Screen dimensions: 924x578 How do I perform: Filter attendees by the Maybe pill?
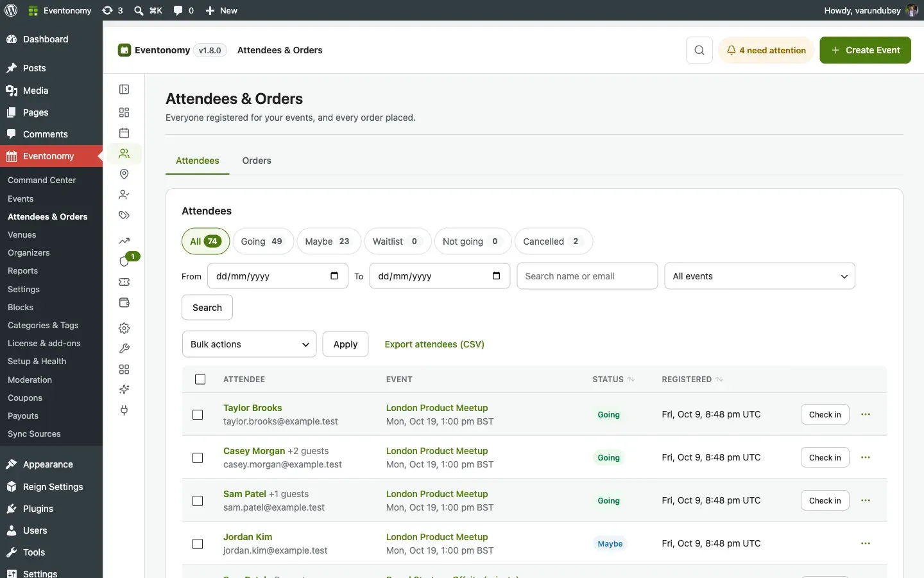click(x=329, y=241)
